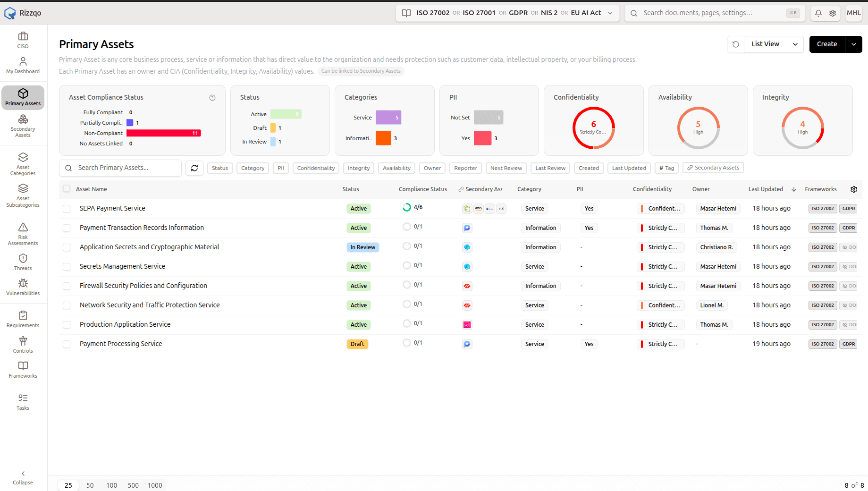The height and width of the screenshot is (491, 868).
Task: Select the Confidentiality filter chip
Action: [x=316, y=168]
